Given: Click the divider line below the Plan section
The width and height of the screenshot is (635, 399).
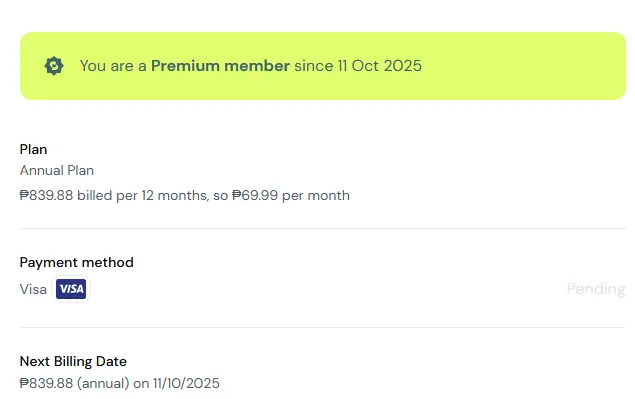Looking at the screenshot, I should pyautogui.click(x=323, y=228).
